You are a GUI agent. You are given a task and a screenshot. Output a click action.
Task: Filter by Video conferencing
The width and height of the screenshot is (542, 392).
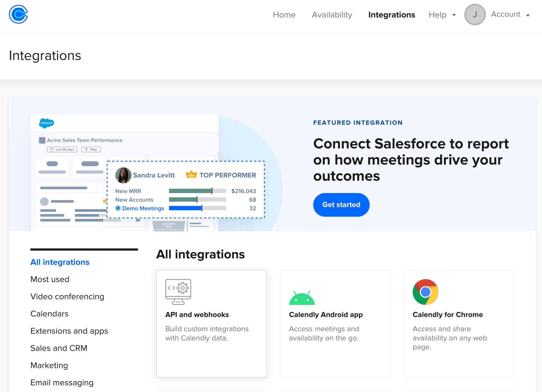point(67,297)
